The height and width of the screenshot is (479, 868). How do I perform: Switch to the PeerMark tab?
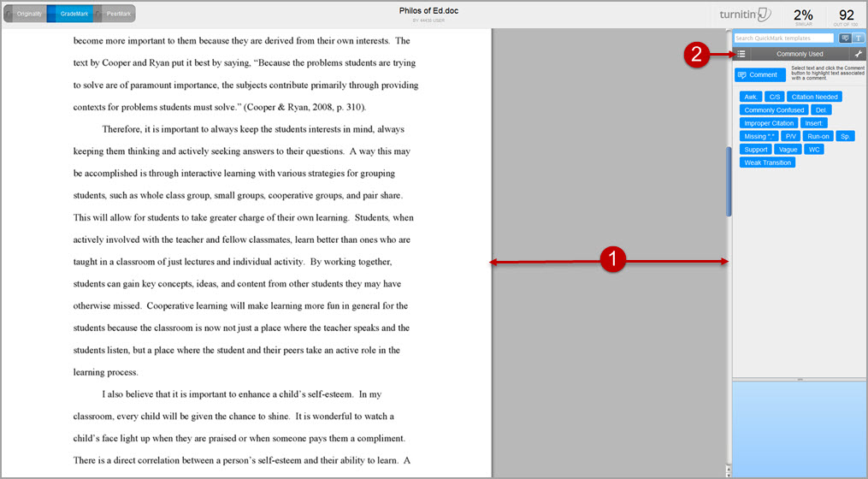pos(115,14)
